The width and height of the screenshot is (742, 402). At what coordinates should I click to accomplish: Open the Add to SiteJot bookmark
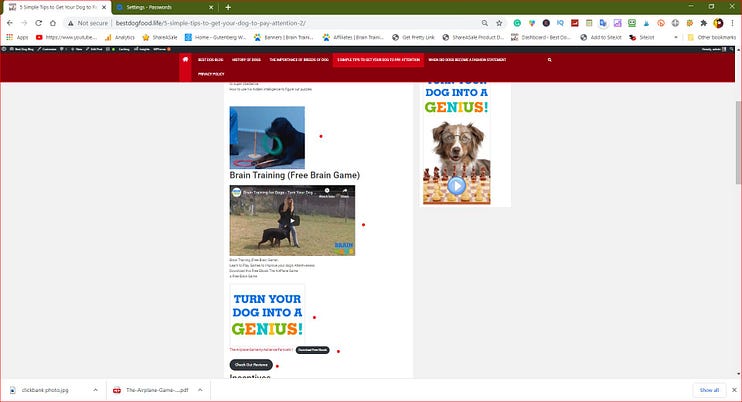click(x=601, y=37)
